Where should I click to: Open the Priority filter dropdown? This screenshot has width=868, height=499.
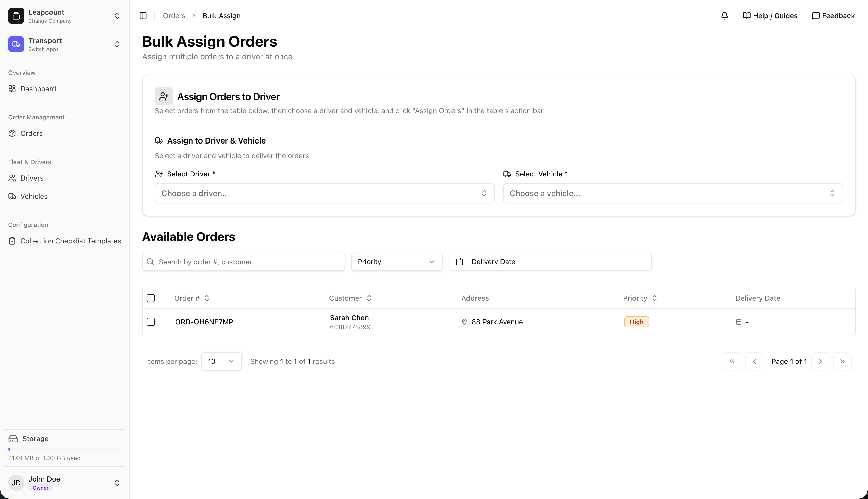pyautogui.click(x=397, y=262)
